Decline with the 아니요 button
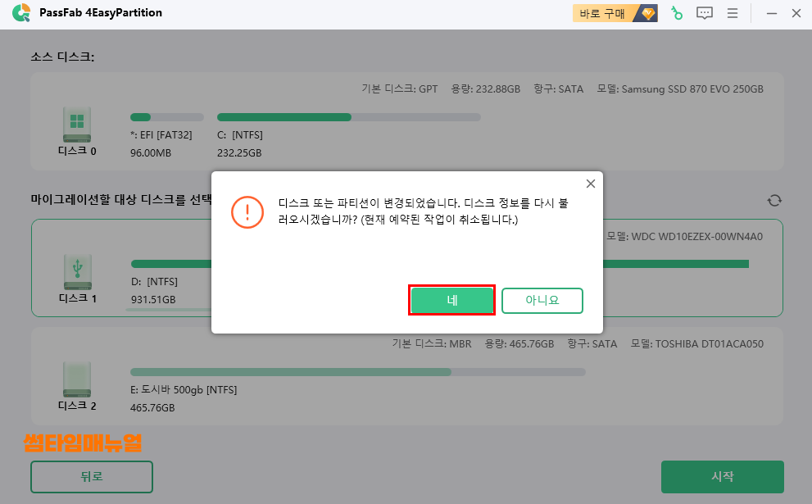The image size is (812, 504). 542,301
